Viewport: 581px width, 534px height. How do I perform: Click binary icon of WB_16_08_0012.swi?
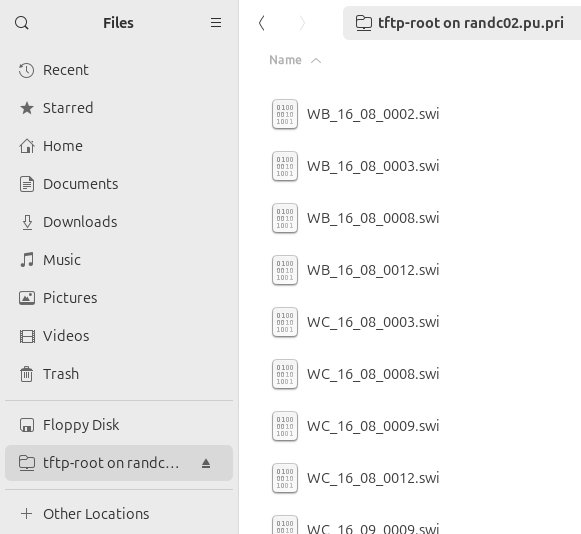[285, 270]
